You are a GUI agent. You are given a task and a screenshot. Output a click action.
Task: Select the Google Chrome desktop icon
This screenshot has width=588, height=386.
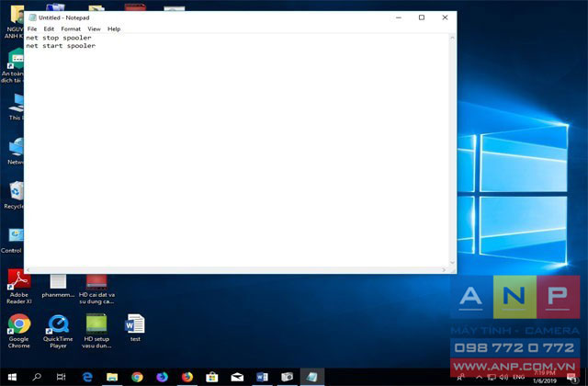pyautogui.click(x=19, y=331)
